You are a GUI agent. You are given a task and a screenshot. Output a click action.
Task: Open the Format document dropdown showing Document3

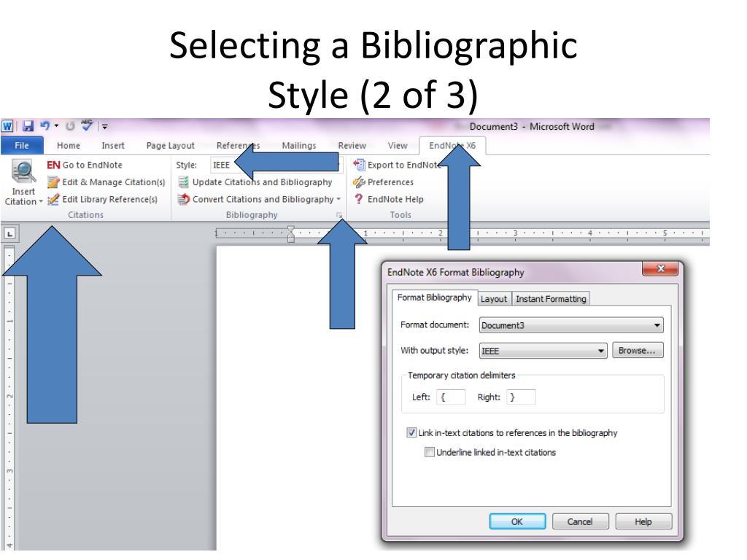tap(570, 325)
